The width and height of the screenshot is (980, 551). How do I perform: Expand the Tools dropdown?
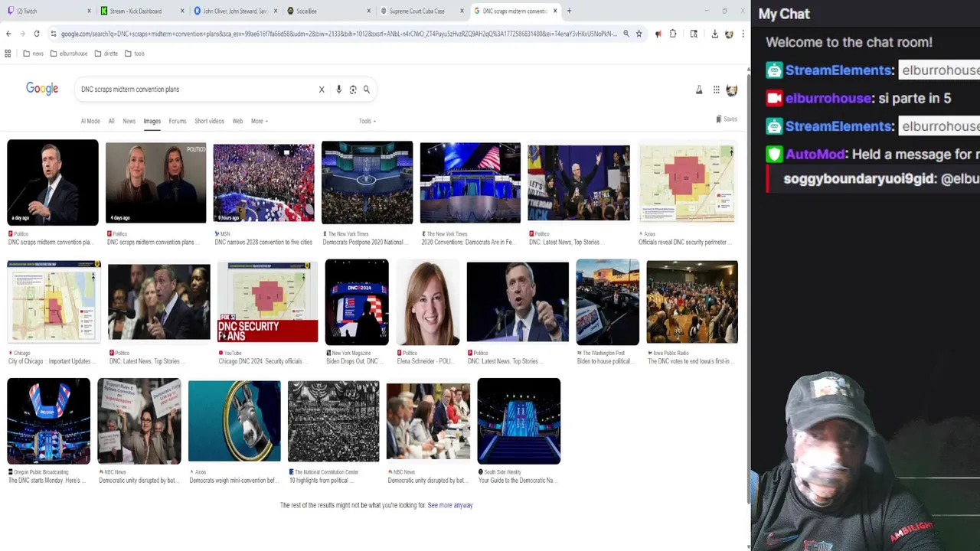[x=367, y=121]
